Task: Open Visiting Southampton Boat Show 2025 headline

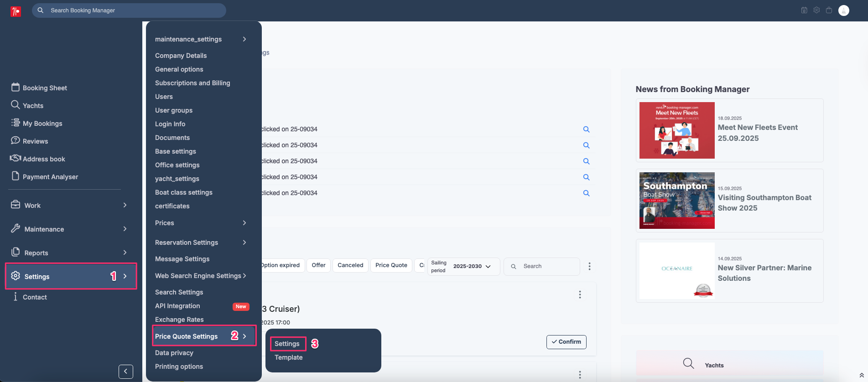Action: tap(764, 203)
